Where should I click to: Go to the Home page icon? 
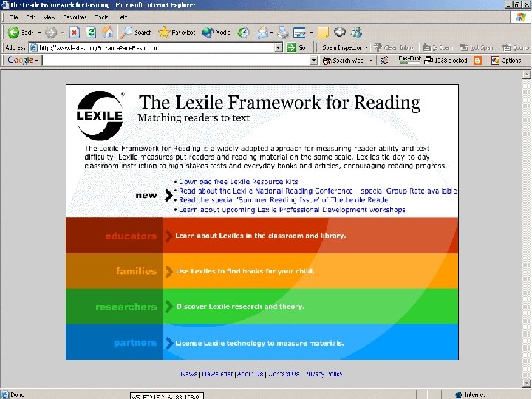108,33
